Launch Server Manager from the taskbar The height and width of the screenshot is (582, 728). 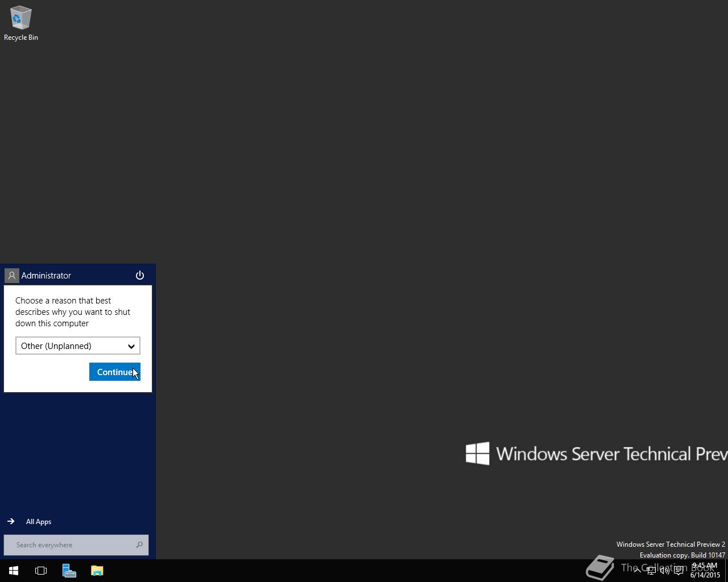(x=69, y=571)
